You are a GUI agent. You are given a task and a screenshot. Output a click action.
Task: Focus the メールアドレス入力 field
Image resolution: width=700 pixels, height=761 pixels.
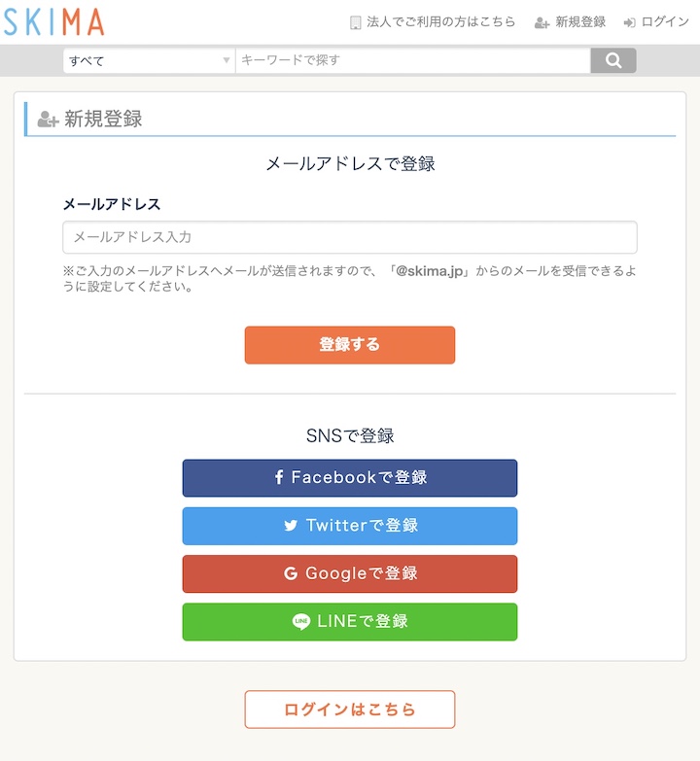click(x=350, y=237)
